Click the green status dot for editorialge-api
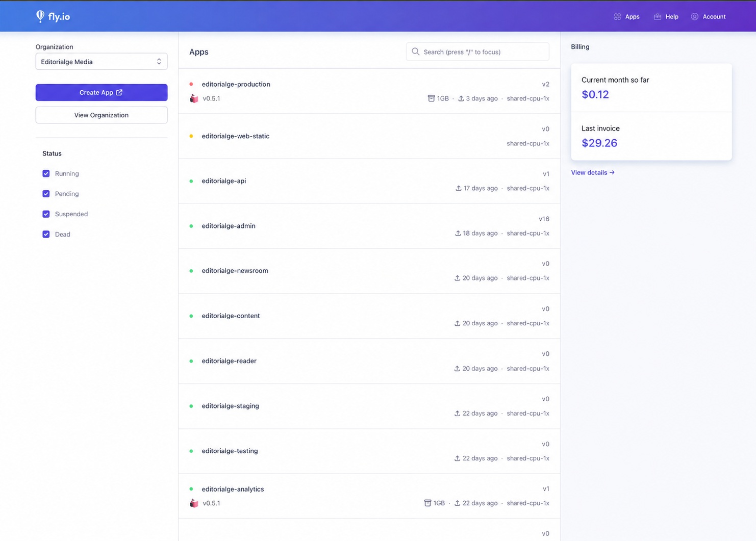756x541 pixels. (x=191, y=181)
